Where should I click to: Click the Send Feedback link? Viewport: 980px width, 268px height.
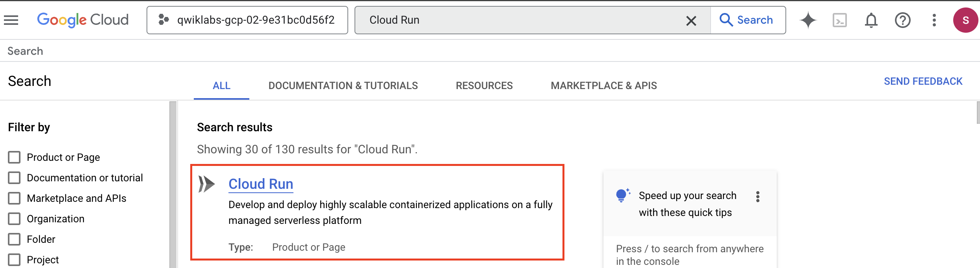pos(923,81)
